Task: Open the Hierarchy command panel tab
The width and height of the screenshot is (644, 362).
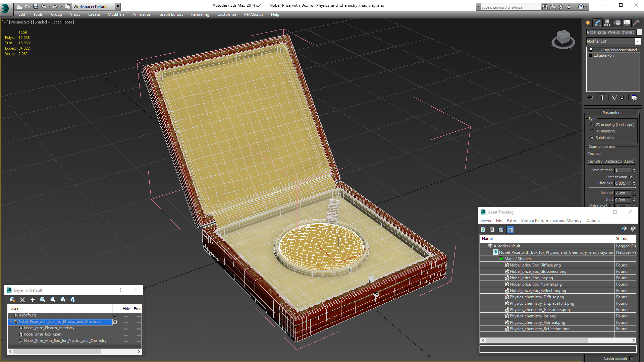Action: point(607,23)
